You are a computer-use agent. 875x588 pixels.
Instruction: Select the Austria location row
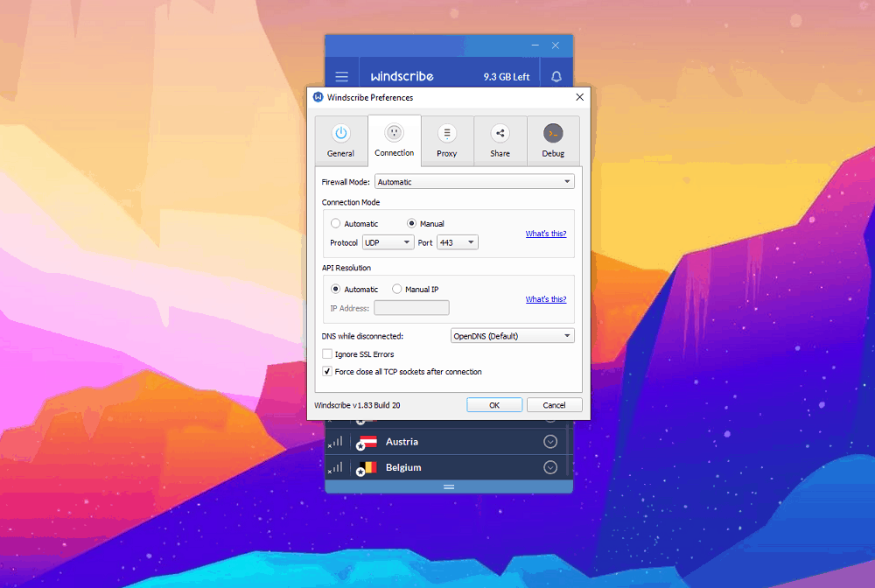[446, 442]
